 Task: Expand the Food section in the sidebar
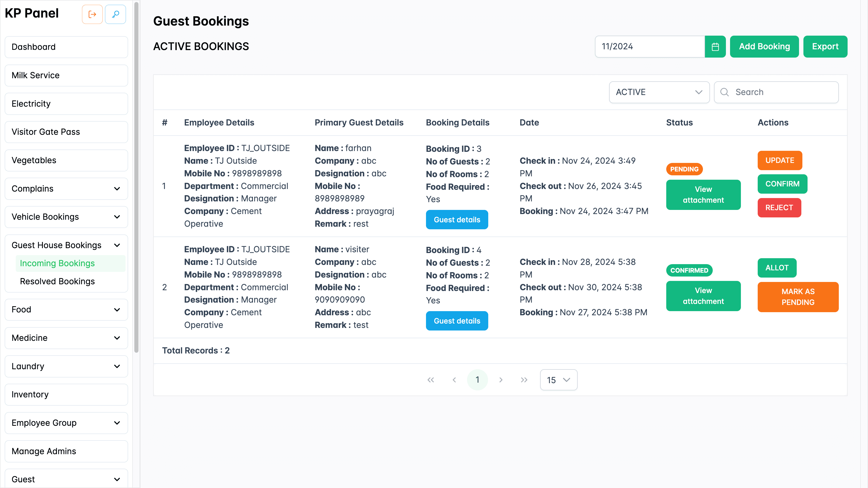[66, 310]
